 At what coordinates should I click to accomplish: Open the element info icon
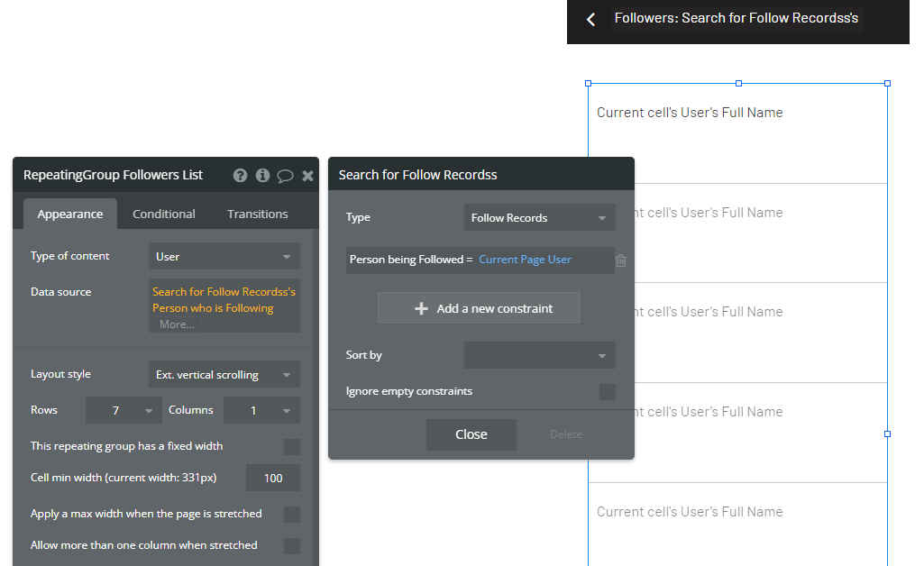pyautogui.click(x=262, y=176)
